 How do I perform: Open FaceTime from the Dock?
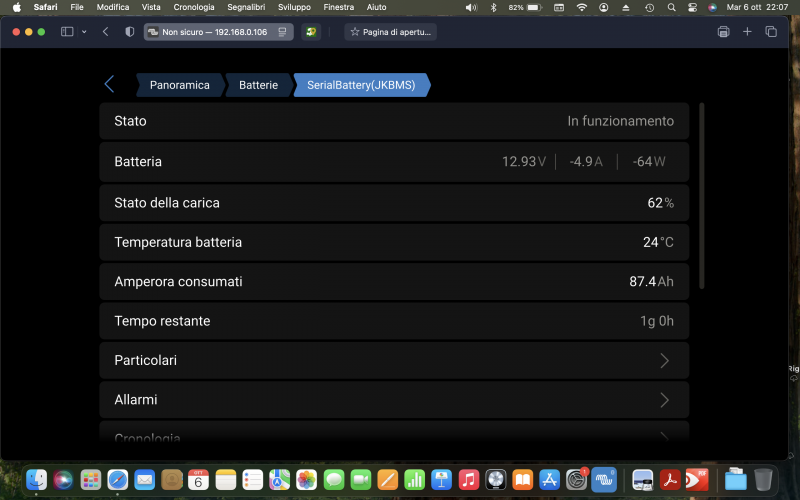(x=361, y=480)
